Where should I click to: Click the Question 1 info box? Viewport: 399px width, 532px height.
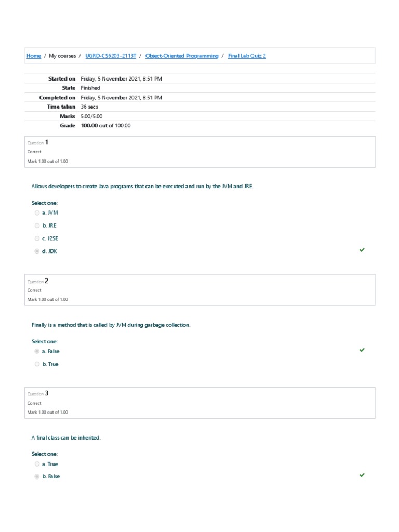[200, 152]
